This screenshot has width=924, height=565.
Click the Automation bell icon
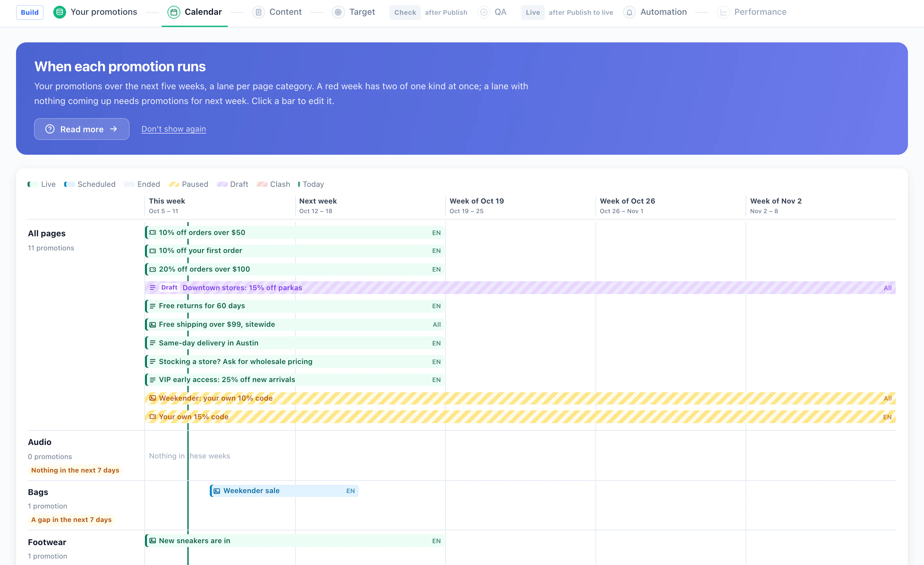click(629, 12)
